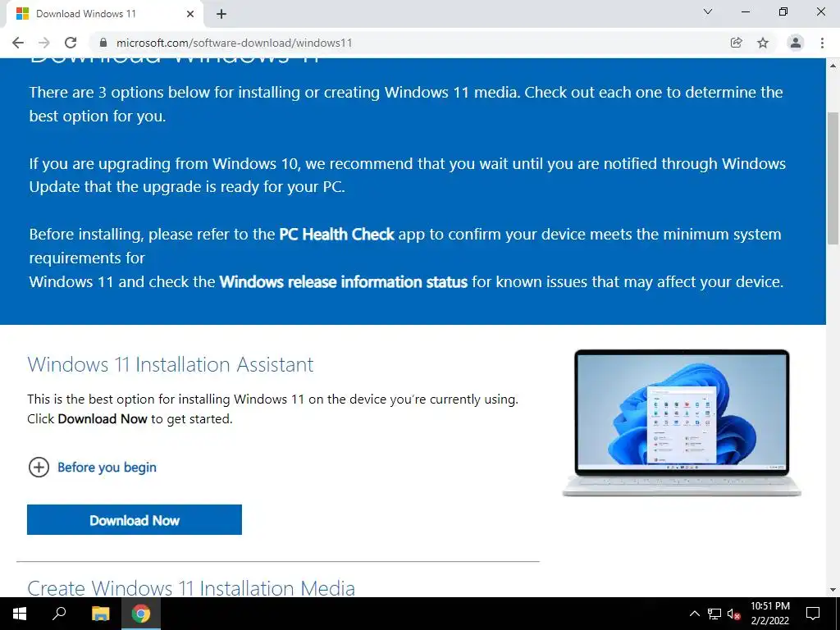The height and width of the screenshot is (630, 840).
Task: Expand the Before you begin section
Action: [x=39, y=467]
